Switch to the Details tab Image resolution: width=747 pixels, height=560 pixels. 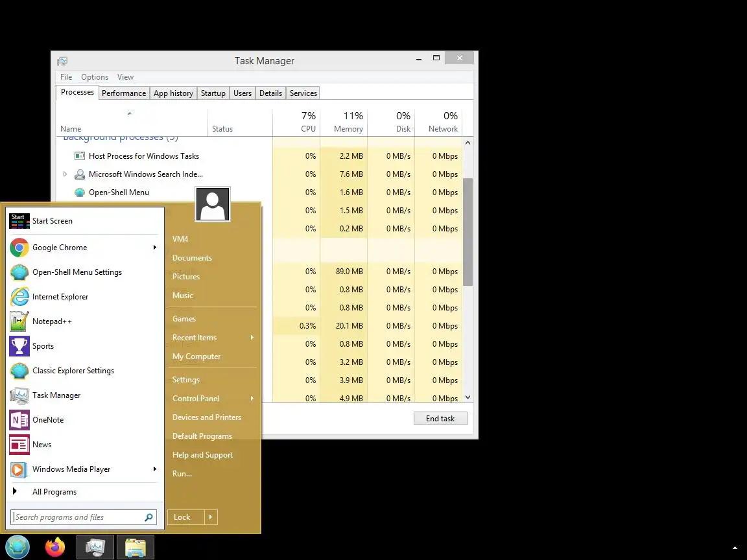pyautogui.click(x=270, y=93)
